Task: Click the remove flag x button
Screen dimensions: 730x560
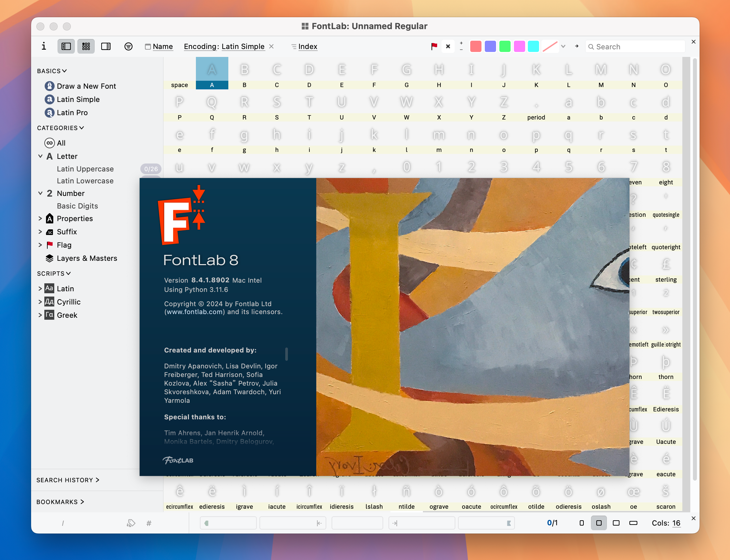Action: click(448, 46)
